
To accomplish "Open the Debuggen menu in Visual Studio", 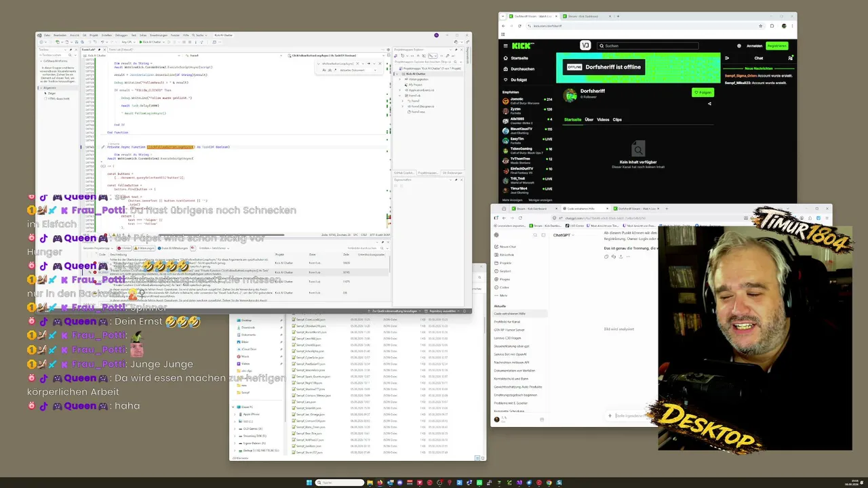I will click(121, 35).
